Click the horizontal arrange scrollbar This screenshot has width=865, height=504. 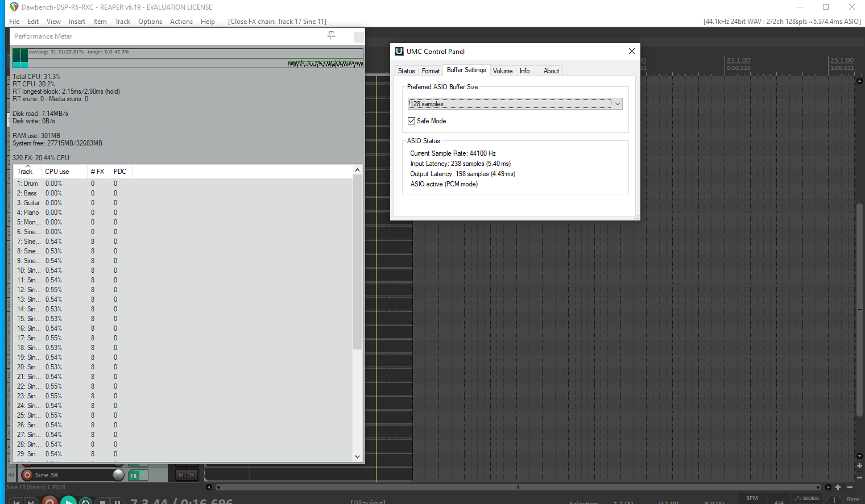click(518, 487)
